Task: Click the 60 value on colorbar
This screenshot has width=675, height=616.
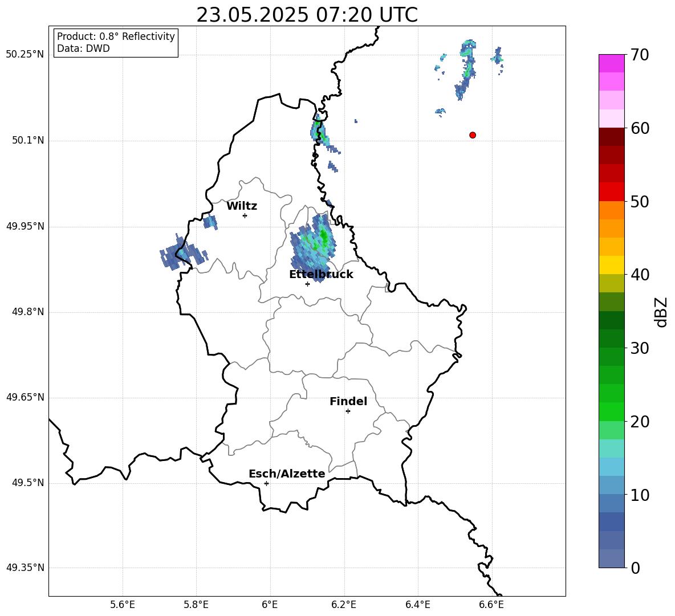Action: pos(640,128)
